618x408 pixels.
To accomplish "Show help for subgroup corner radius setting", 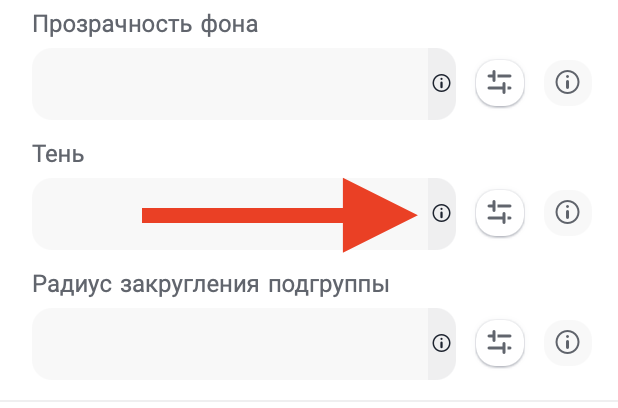I will click(x=568, y=343).
